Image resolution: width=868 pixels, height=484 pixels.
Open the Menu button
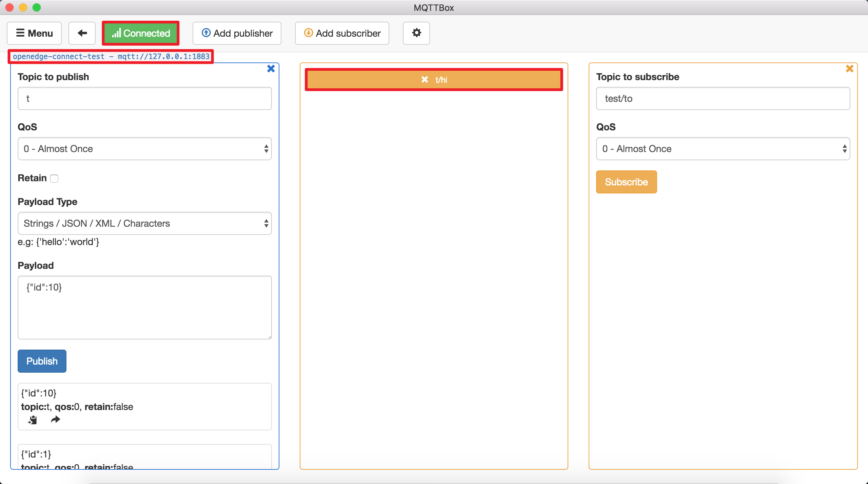pyautogui.click(x=34, y=33)
